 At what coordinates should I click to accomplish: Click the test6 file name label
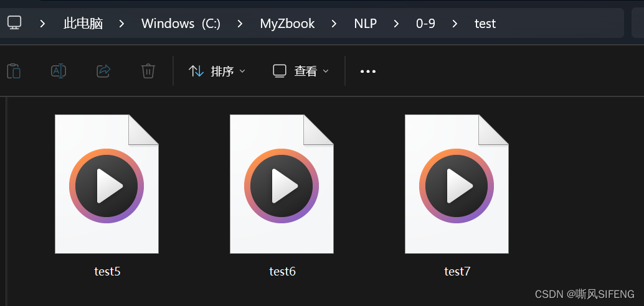point(282,271)
